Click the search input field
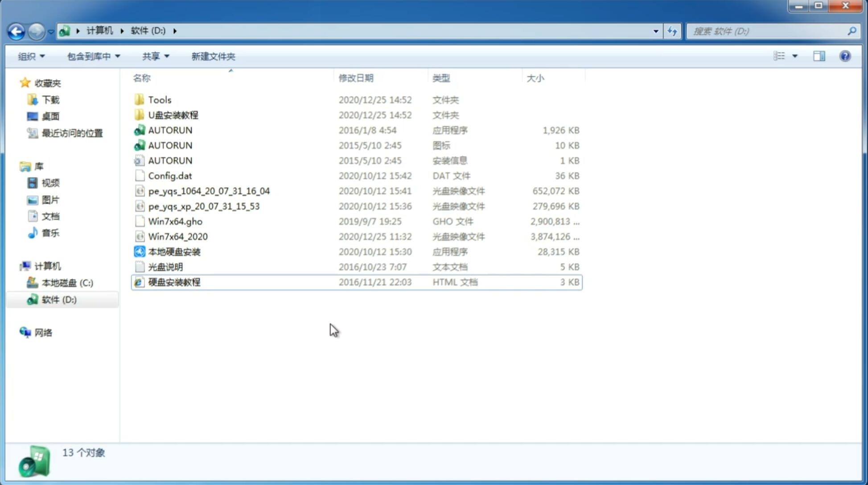868x485 pixels. pos(769,31)
